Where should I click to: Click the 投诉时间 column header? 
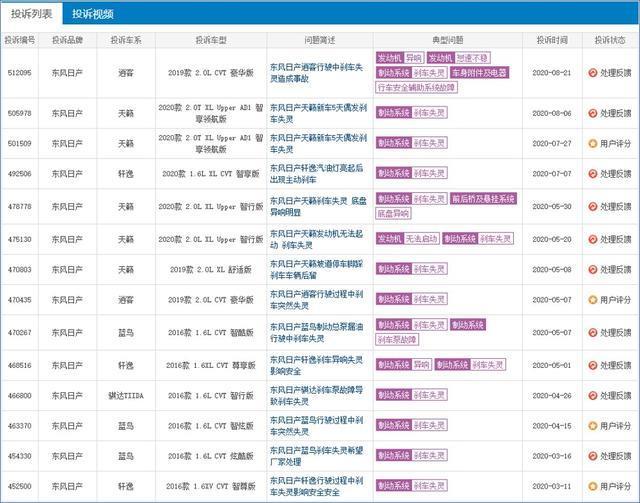pos(552,40)
